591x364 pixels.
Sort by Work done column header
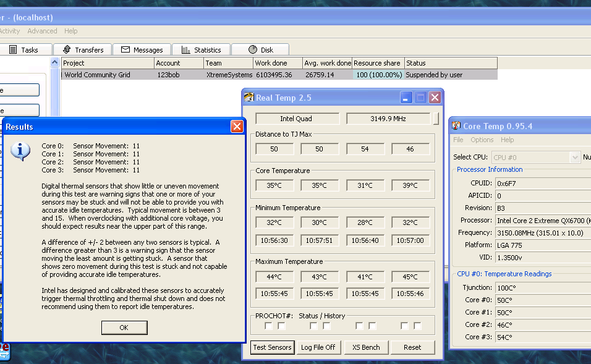(x=278, y=63)
